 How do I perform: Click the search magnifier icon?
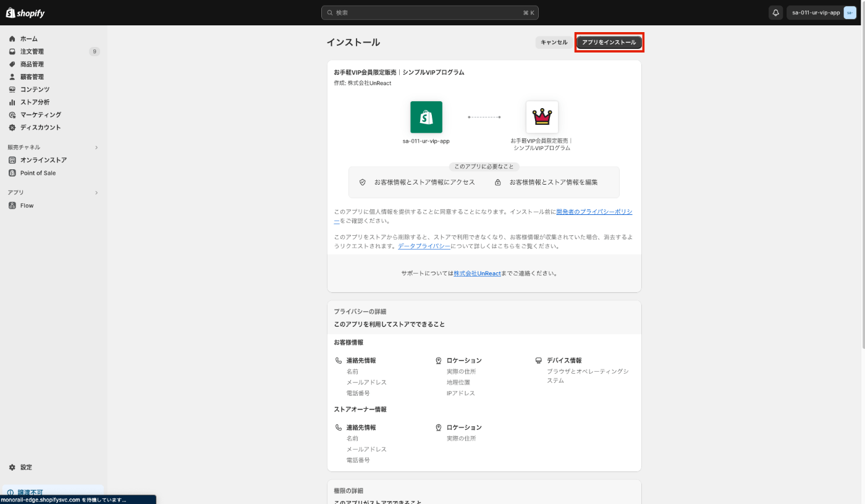[x=331, y=12]
